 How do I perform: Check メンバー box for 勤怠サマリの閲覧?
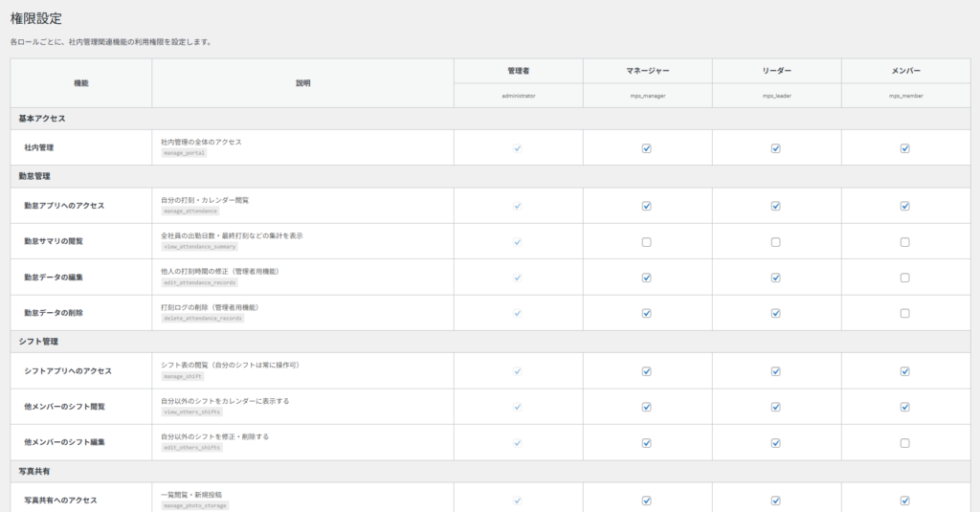pyautogui.click(x=904, y=242)
